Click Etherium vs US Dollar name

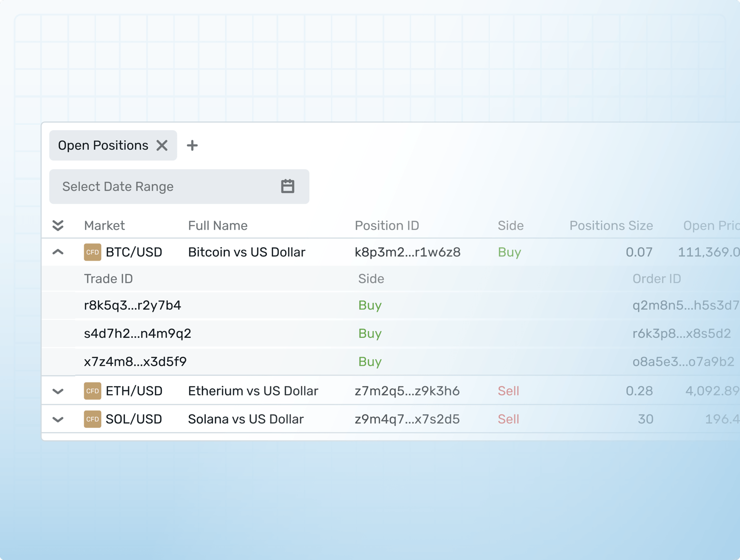point(253,391)
